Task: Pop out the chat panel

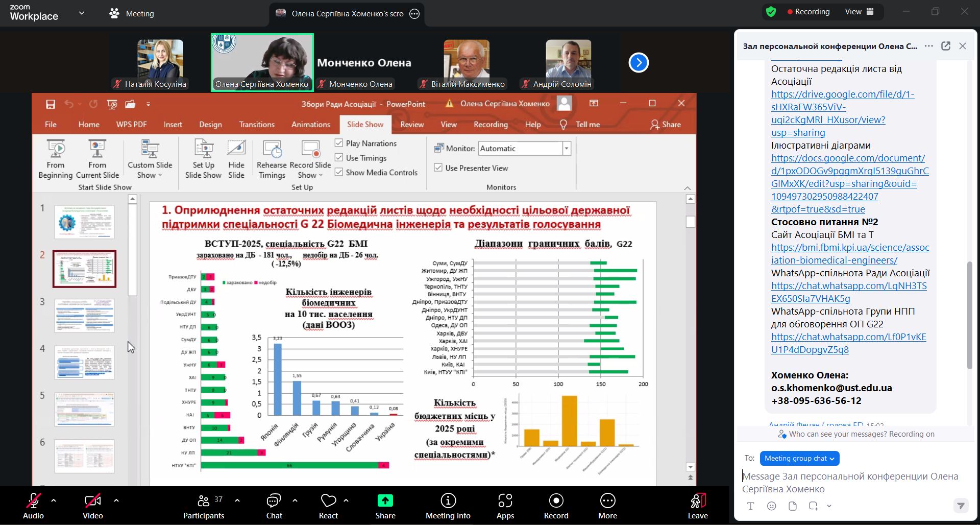Action: (946, 46)
